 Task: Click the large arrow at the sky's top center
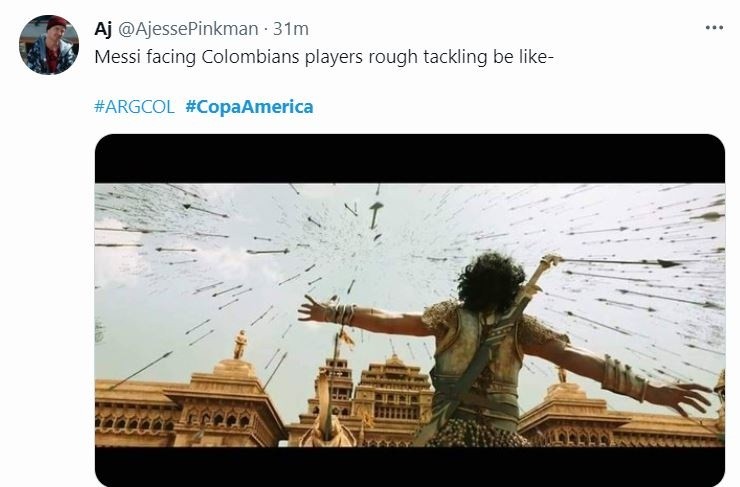coord(376,215)
